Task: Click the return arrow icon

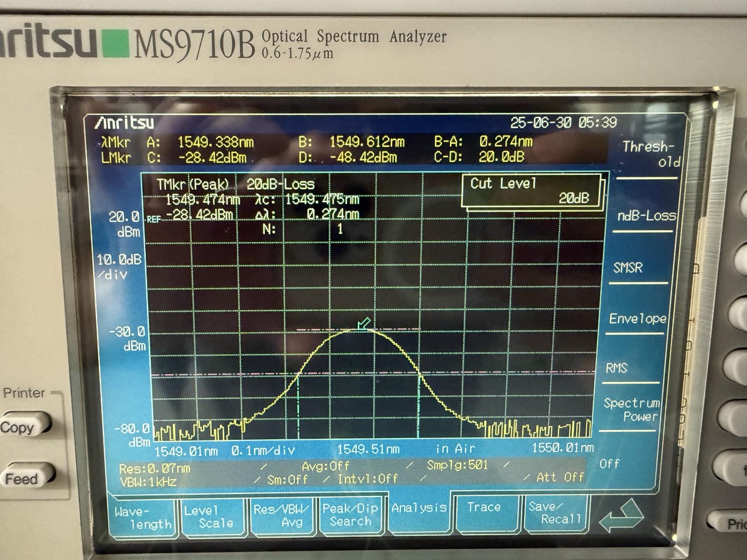Action: (x=621, y=515)
